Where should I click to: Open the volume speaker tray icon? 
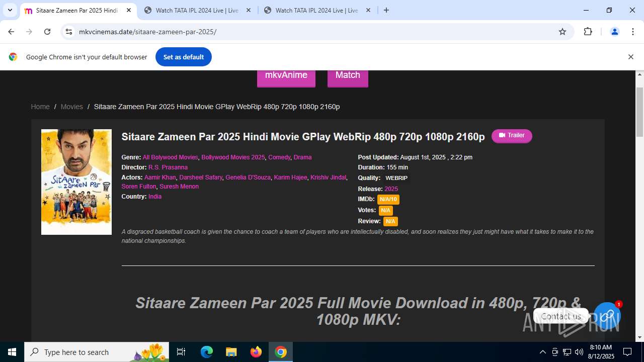(x=579, y=352)
